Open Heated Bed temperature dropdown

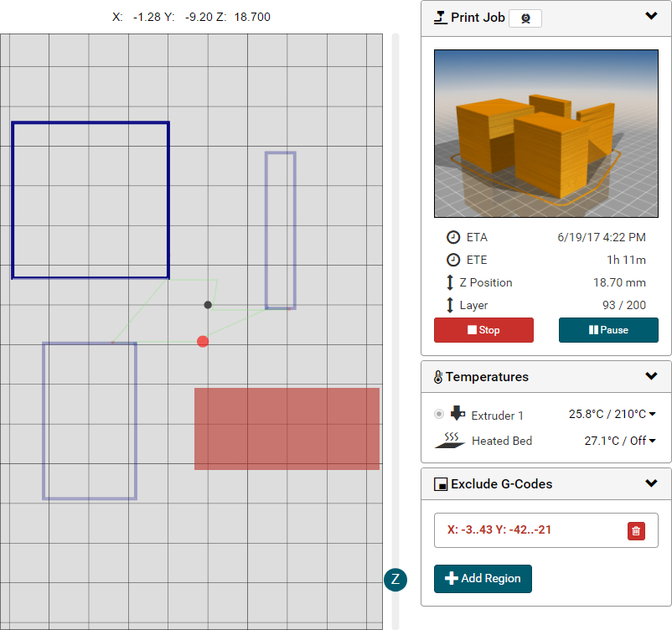tap(651, 441)
